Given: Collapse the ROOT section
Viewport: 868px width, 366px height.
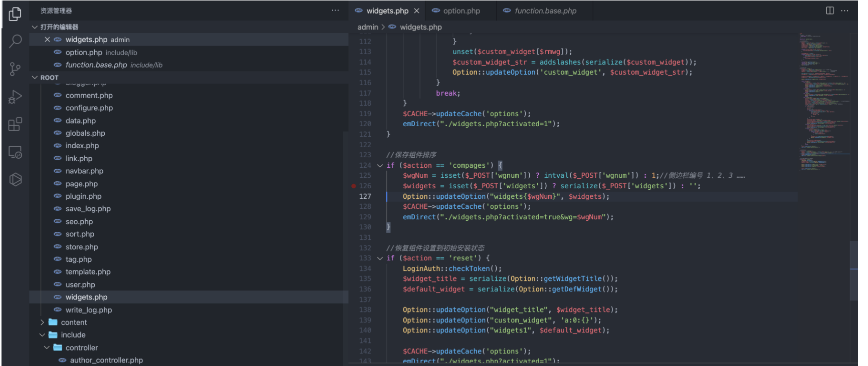Looking at the screenshot, I should 49,78.
